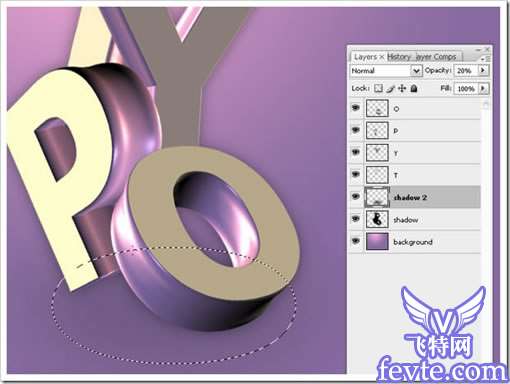
Task: Select the shadow layer thumbnail
Action: (377, 219)
